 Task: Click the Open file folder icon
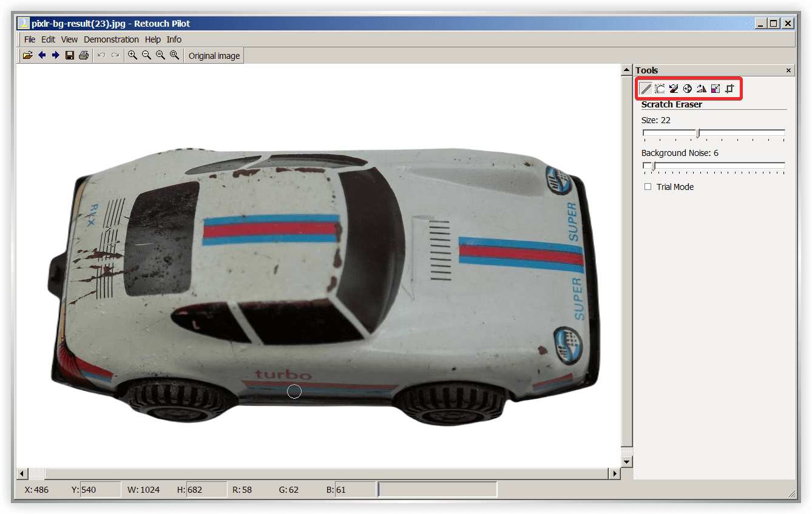27,56
